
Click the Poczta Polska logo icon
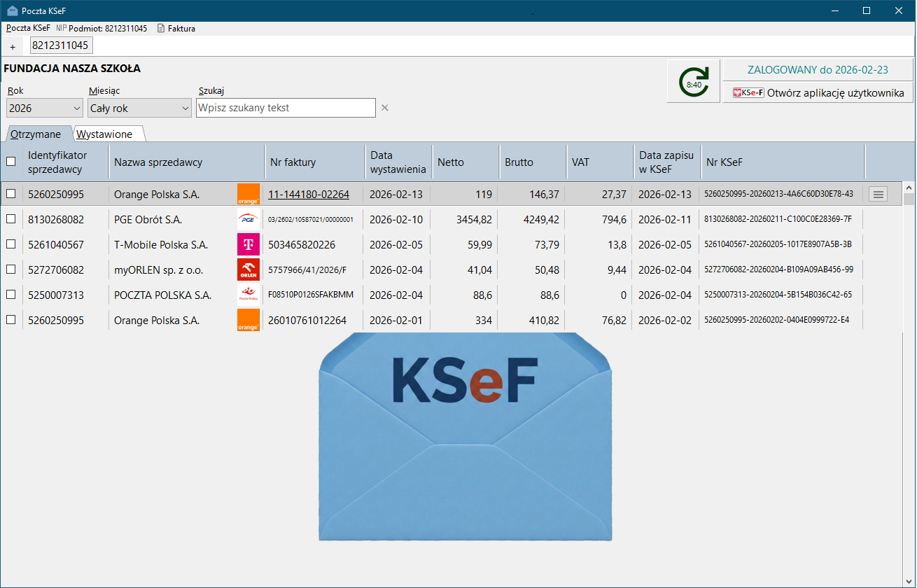tap(248, 295)
